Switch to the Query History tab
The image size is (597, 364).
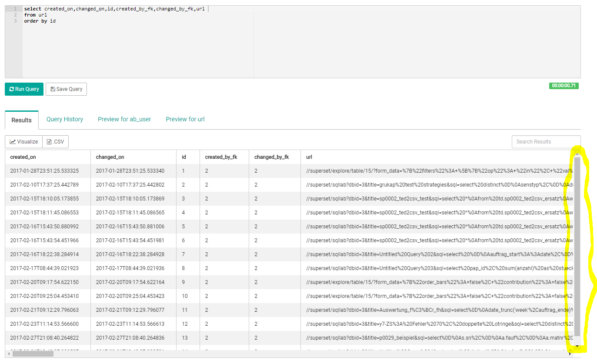[x=64, y=119]
